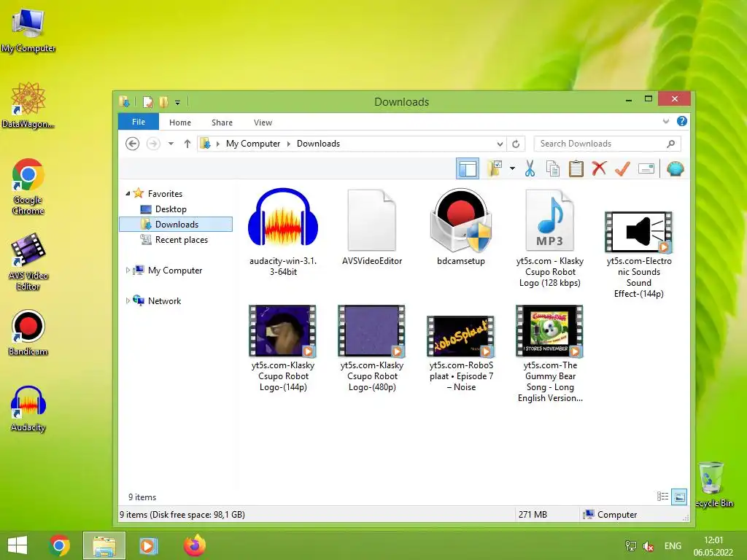The image size is (747, 560).
Task: Open the Recycle Bin on desktop
Action: click(x=713, y=484)
